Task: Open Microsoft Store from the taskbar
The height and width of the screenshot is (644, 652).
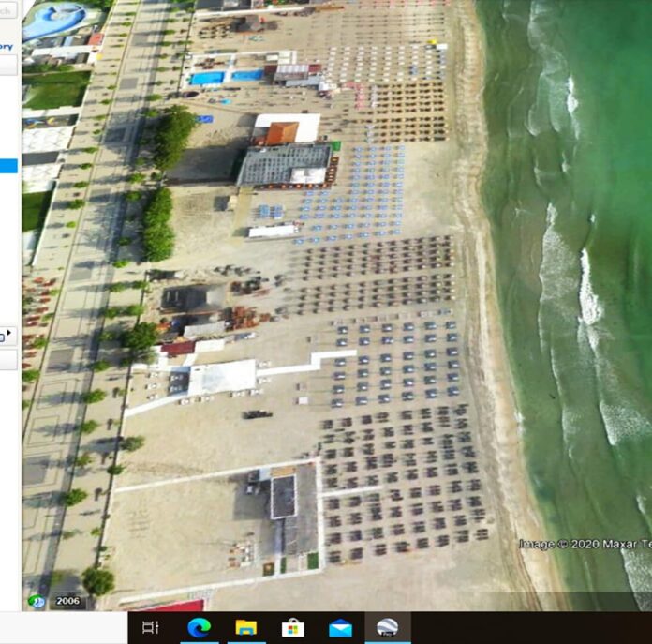Action: tap(293, 628)
